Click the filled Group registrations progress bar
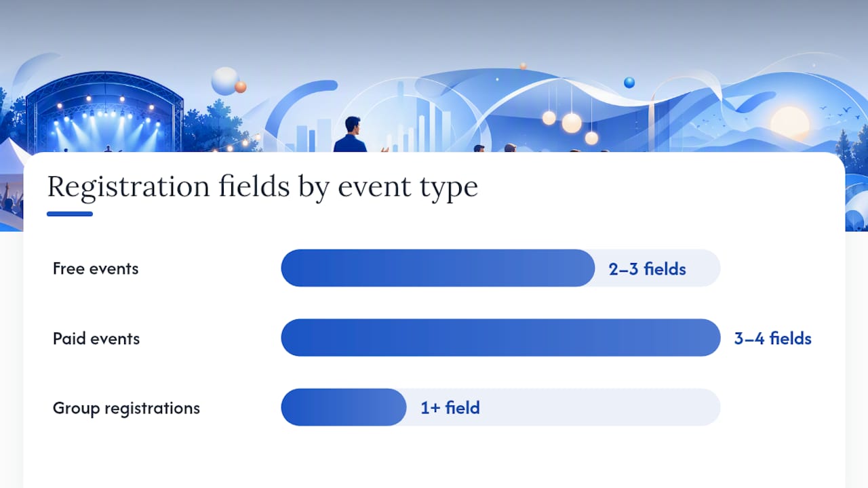Image resolution: width=868 pixels, height=488 pixels. click(344, 407)
